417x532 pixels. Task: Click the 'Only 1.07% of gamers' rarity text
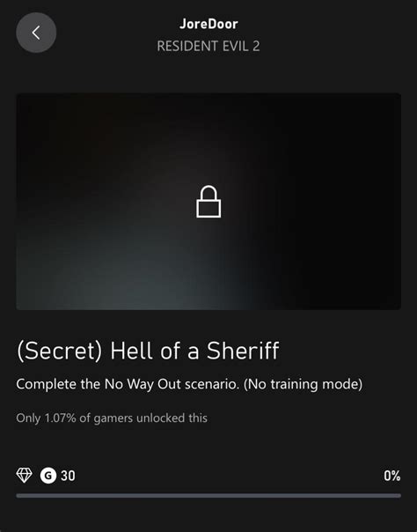pyautogui.click(x=74, y=418)
